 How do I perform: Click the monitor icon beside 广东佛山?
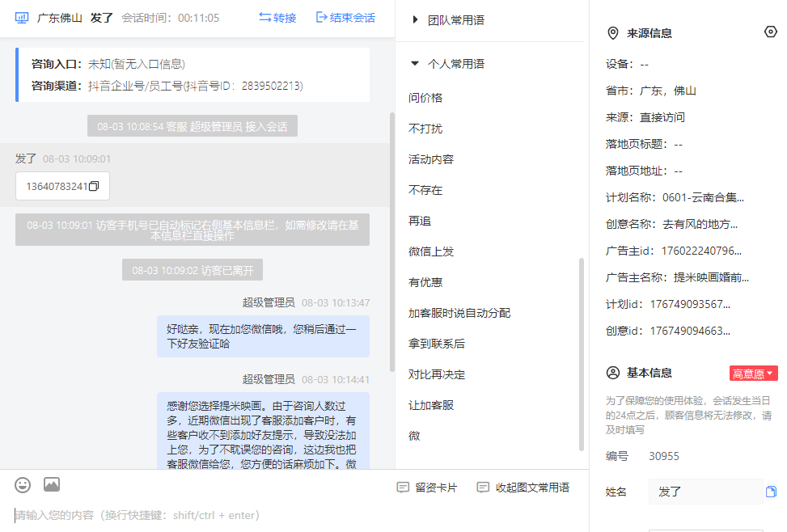[22, 18]
